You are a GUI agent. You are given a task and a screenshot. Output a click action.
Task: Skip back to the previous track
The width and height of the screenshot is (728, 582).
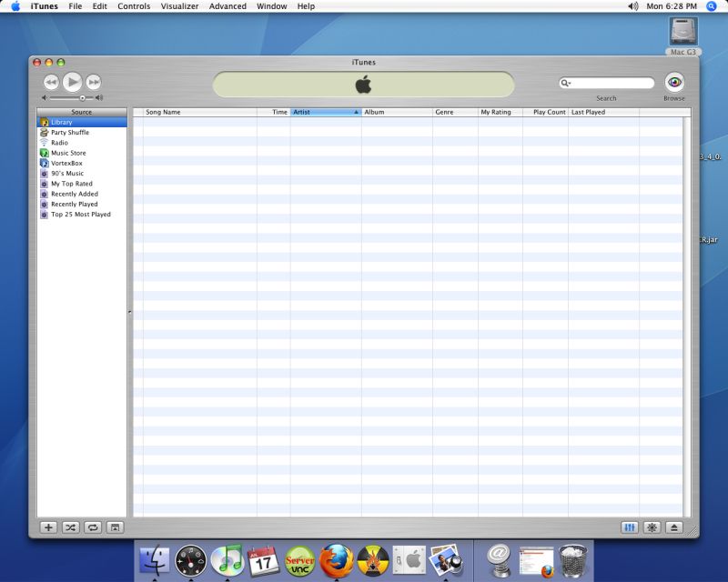point(51,82)
